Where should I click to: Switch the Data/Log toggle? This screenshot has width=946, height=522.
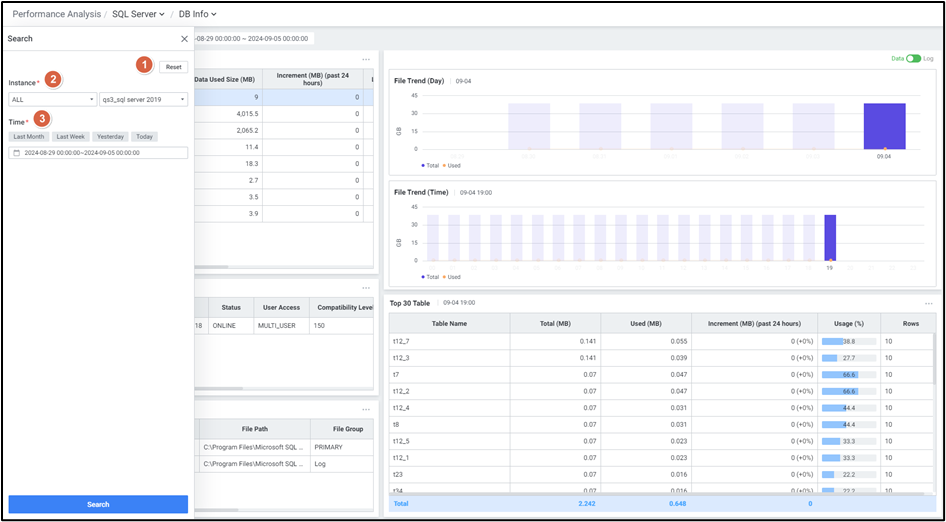[x=912, y=59]
